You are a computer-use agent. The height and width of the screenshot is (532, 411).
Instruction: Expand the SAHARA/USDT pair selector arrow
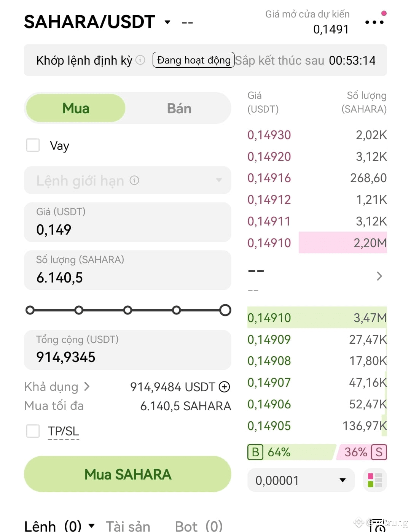pyautogui.click(x=167, y=22)
